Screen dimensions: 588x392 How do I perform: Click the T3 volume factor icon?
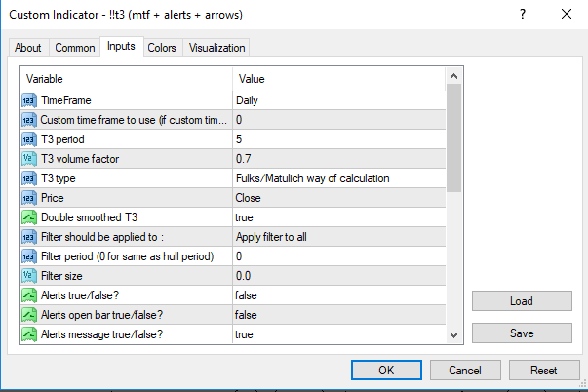coord(28,159)
